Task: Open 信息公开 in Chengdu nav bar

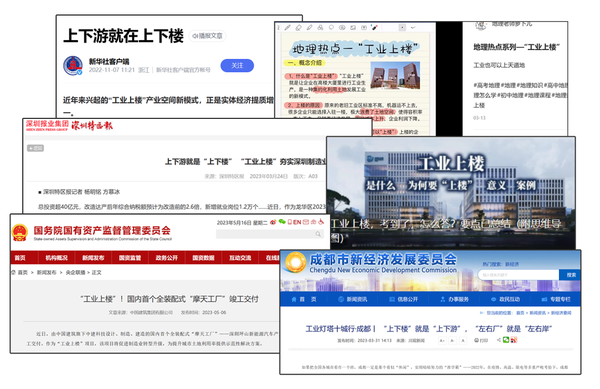Action: click(x=403, y=299)
